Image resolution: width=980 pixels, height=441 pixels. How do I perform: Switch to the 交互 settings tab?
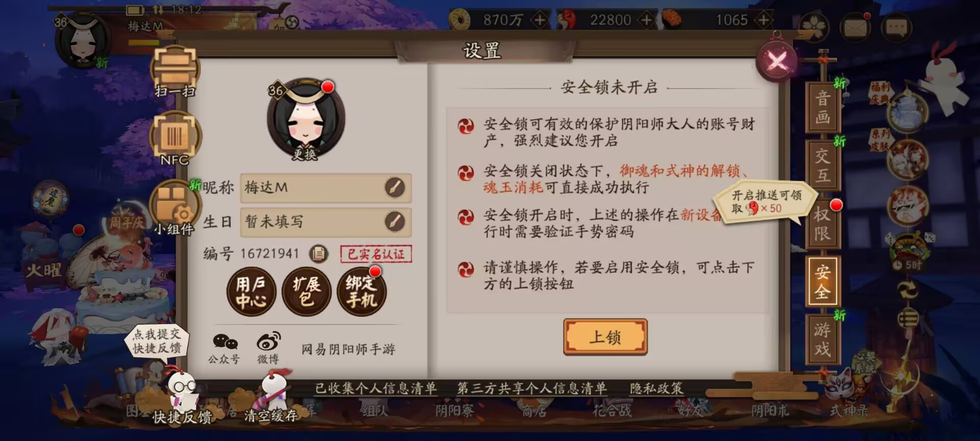pyautogui.click(x=822, y=165)
